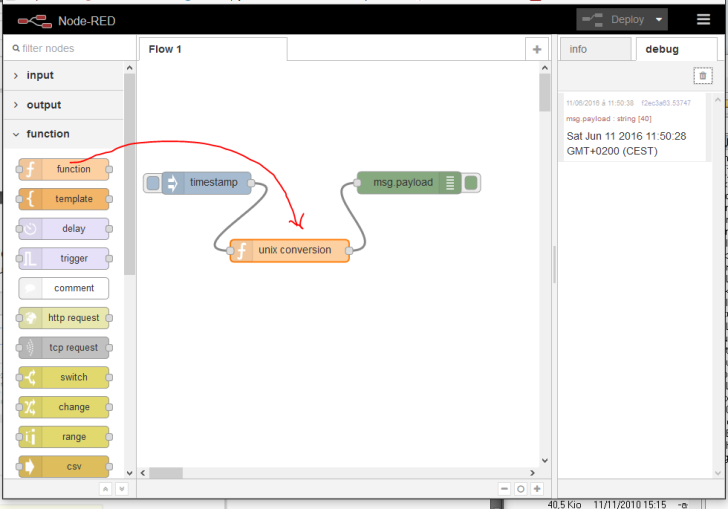This screenshot has height=509, width=728.
Task: Focus the filter nodes search field
Action: 70,48
